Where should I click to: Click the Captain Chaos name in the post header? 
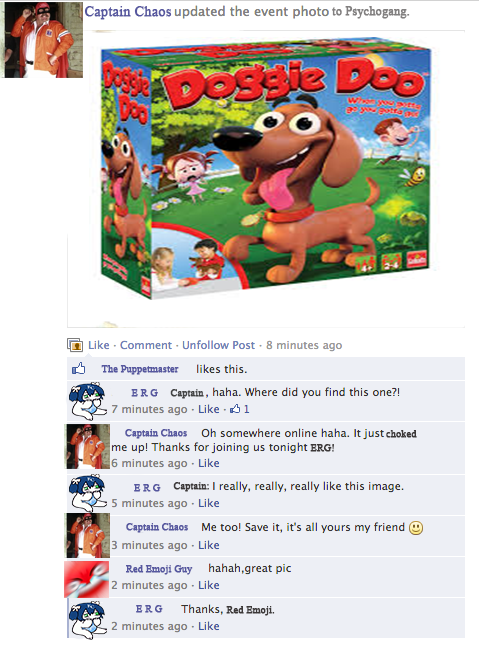coord(128,11)
